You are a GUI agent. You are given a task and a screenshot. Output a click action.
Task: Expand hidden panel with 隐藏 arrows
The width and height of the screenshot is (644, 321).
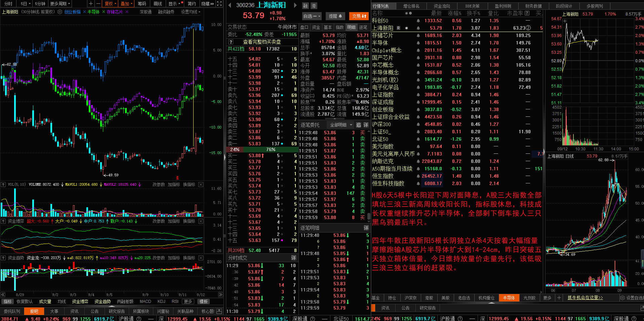[207, 4]
